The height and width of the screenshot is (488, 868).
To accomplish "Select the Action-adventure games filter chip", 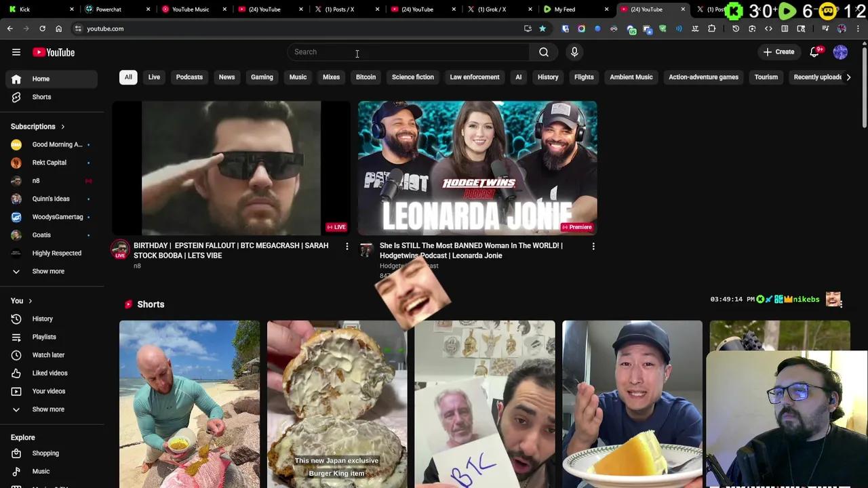I will click(703, 77).
